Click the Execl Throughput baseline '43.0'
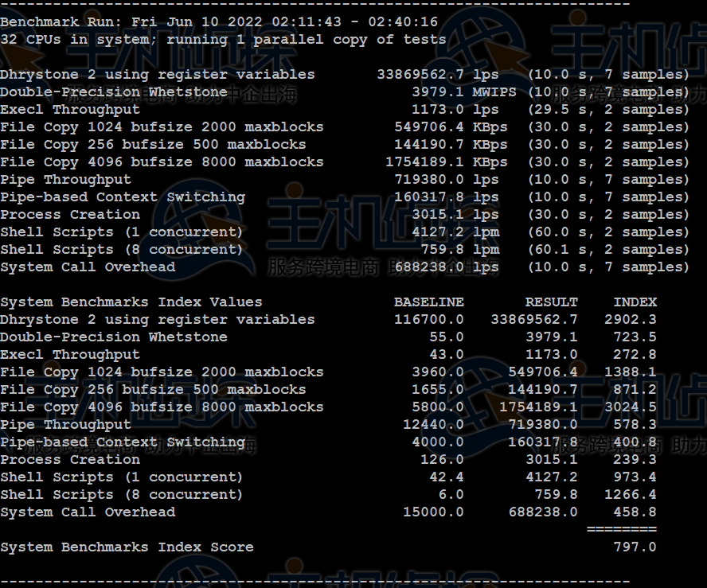Viewport: 707px width, 588px height. point(447,355)
